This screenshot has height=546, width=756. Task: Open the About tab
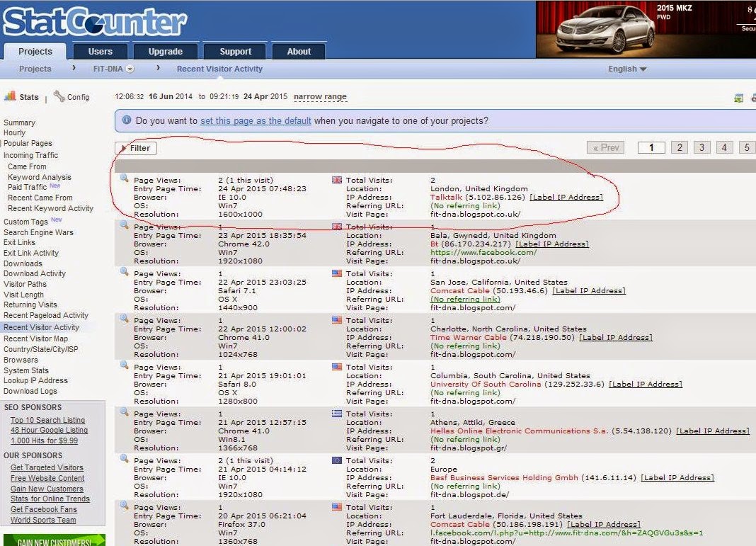click(299, 52)
